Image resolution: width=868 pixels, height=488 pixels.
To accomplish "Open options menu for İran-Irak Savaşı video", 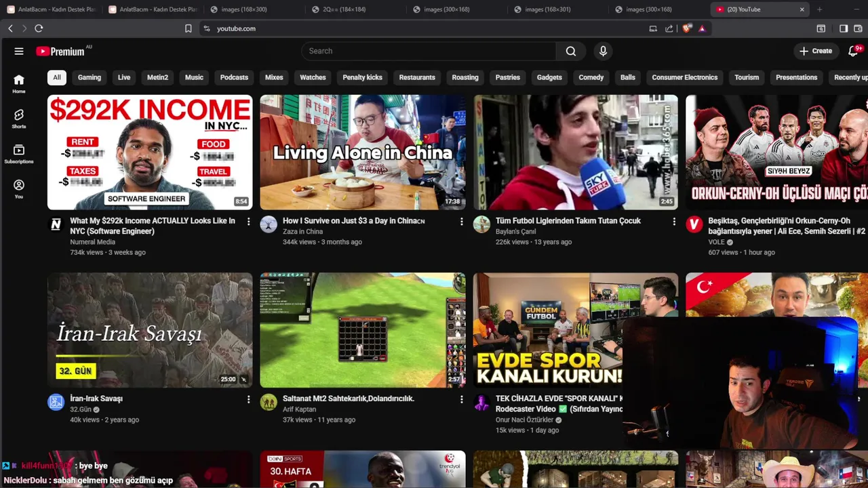I will 248,400.
